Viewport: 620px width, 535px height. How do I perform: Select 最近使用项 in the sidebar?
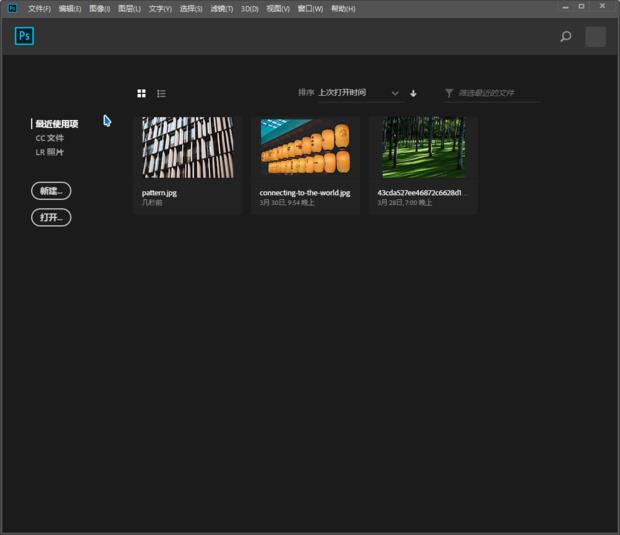click(57, 124)
